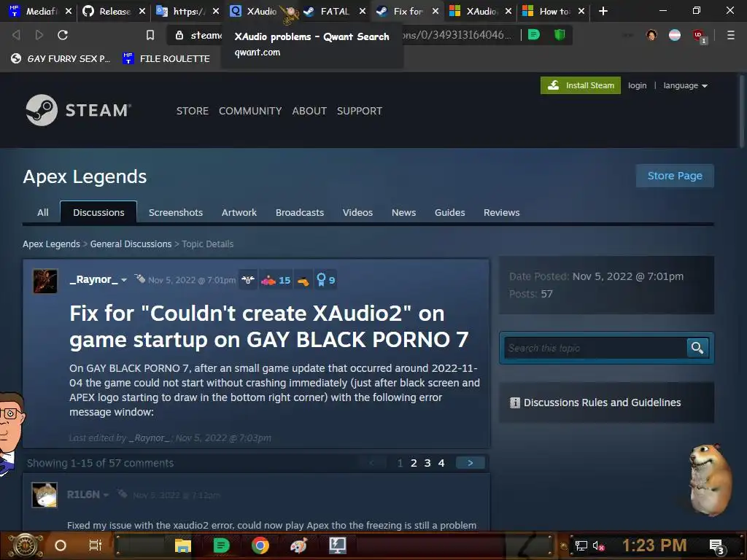Screen dimensions: 747x560
Task: Open the STORE menu
Action: (193, 111)
